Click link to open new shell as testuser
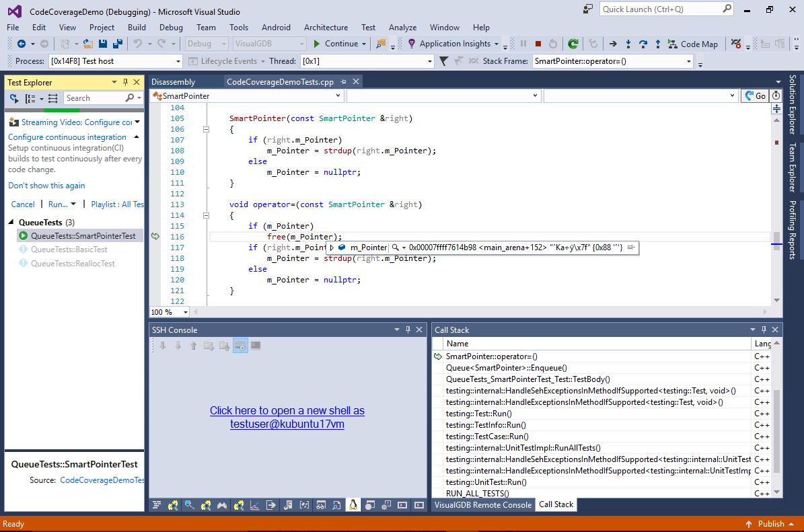The height and width of the screenshot is (532, 804). click(x=287, y=417)
